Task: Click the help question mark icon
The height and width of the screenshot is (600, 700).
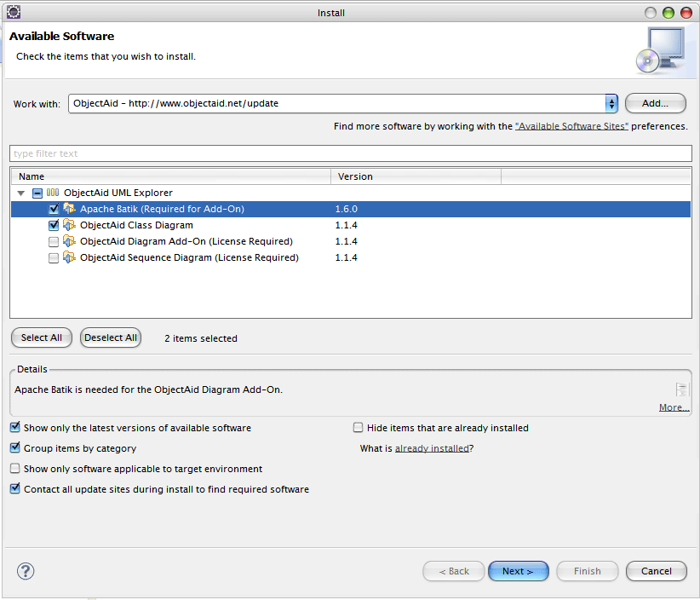Action: pos(26,571)
